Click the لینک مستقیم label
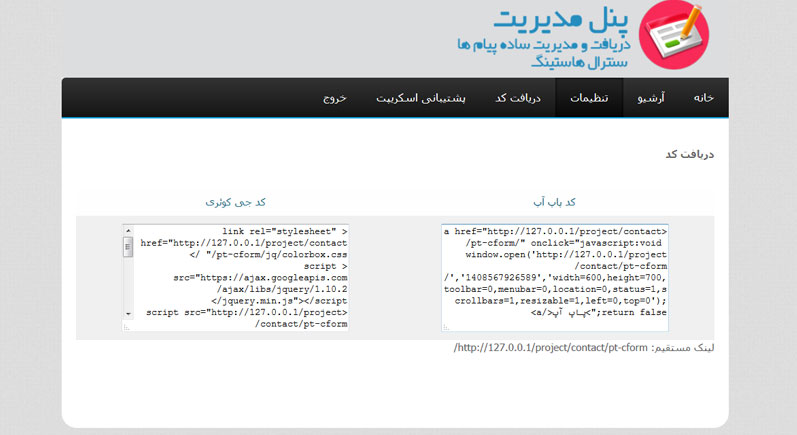Image resolution: width=797 pixels, height=435 pixels. coord(683,348)
